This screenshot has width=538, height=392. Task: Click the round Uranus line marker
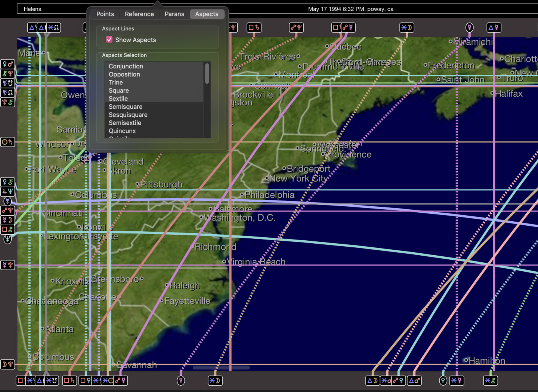pyautogui.click(x=7, y=201)
